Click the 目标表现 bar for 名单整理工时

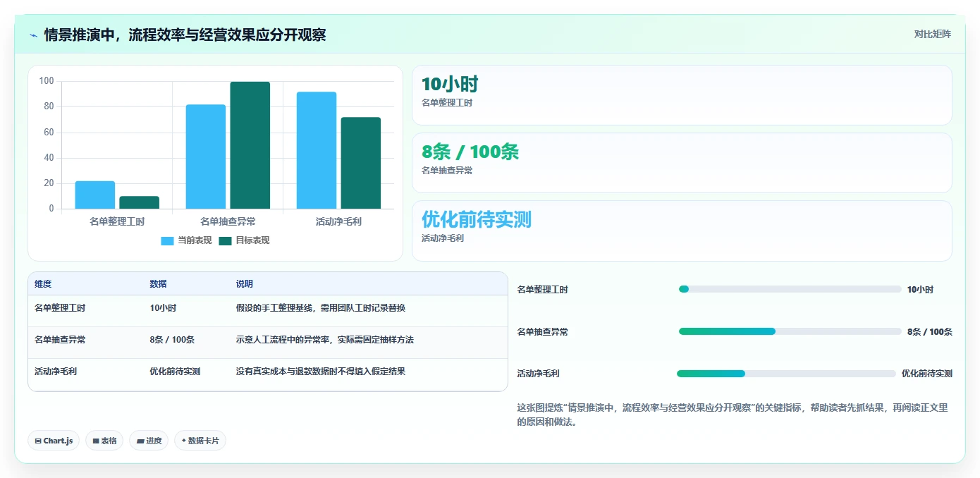point(139,202)
